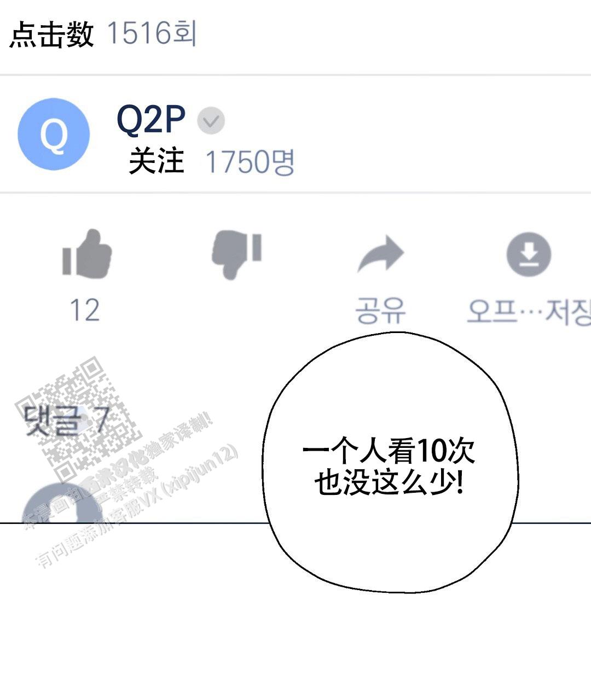Tap the 공유 share label
This screenshot has height=700, width=591.
381,310
